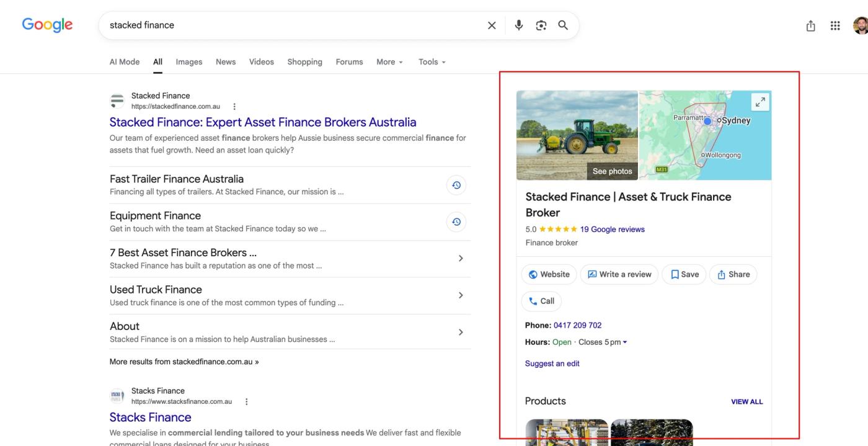Image resolution: width=868 pixels, height=446 pixels.
Task: Open Stacked Finance: Expert Asset Finance Brokers link
Action: pos(263,122)
